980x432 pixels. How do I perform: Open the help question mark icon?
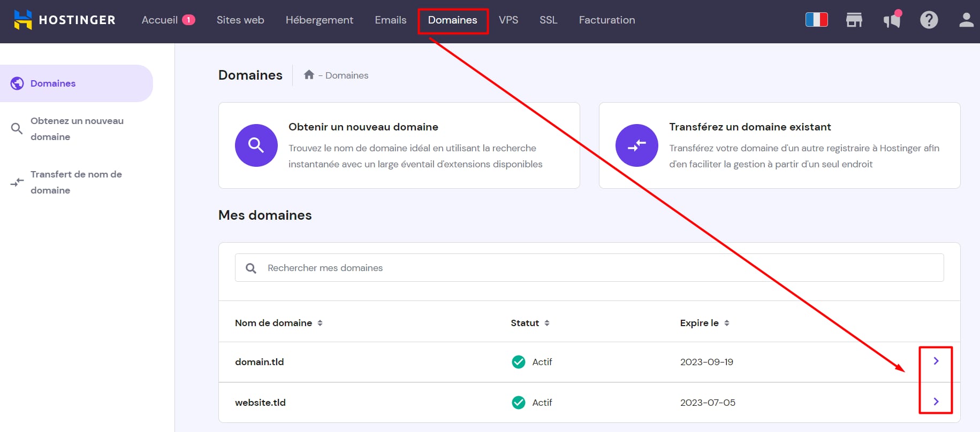[x=929, y=20]
